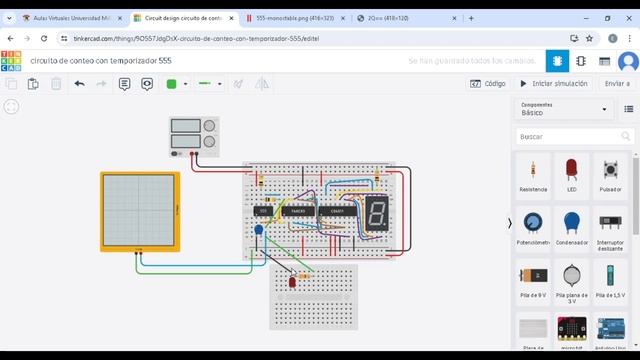Click the oscilloscope on canvas
The image size is (640, 360).
(140, 212)
